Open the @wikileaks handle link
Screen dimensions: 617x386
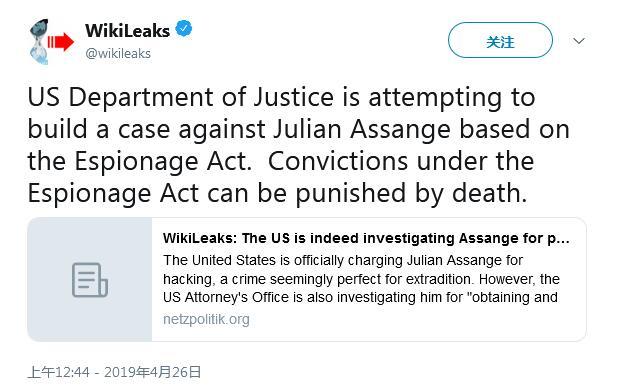(x=118, y=54)
